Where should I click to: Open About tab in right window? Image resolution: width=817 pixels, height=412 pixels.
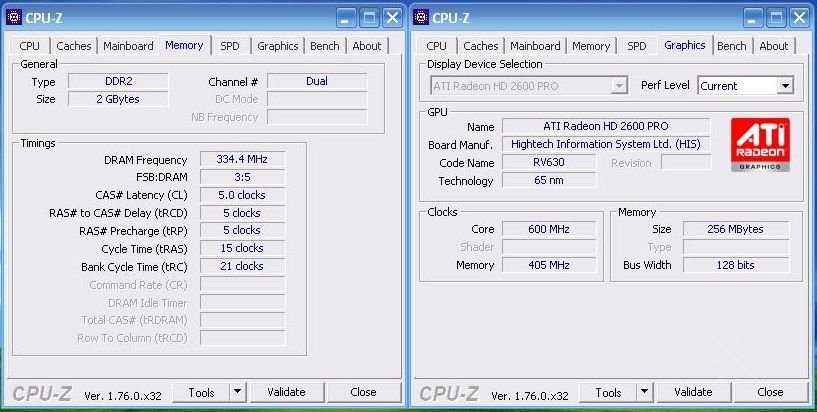point(774,46)
